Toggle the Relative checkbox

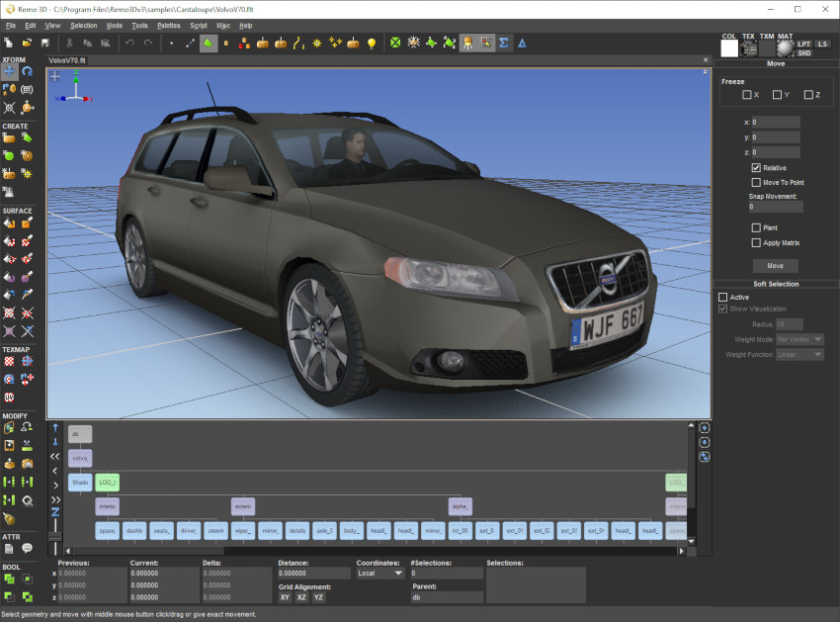point(756,168)
